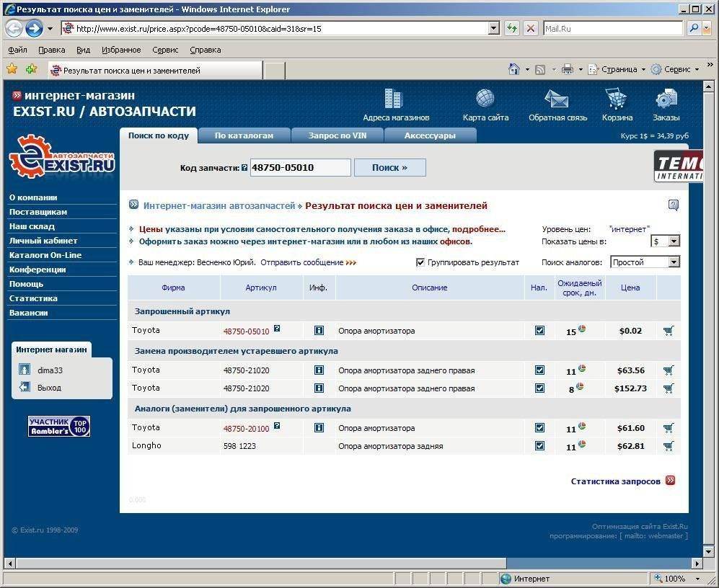719x588 pixels.
Task: Switch to Запрос по VIN tab
Action: (x=337, y=135)
